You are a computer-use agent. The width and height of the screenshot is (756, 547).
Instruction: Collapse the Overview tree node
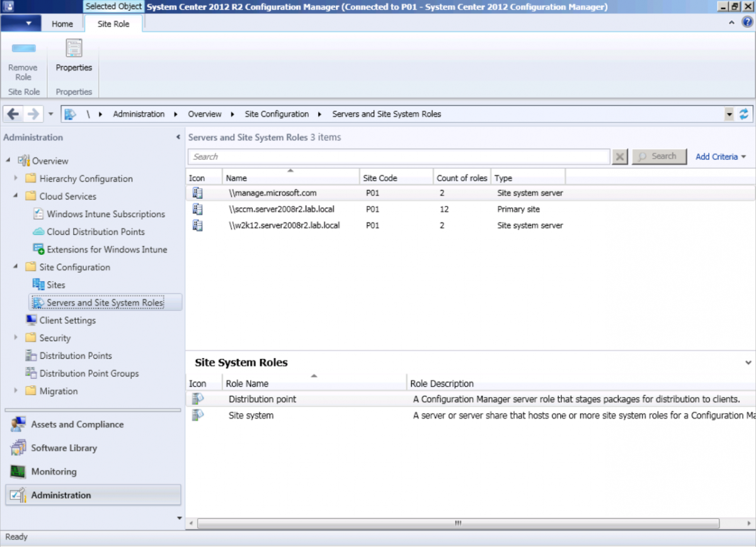coord(8,161)
